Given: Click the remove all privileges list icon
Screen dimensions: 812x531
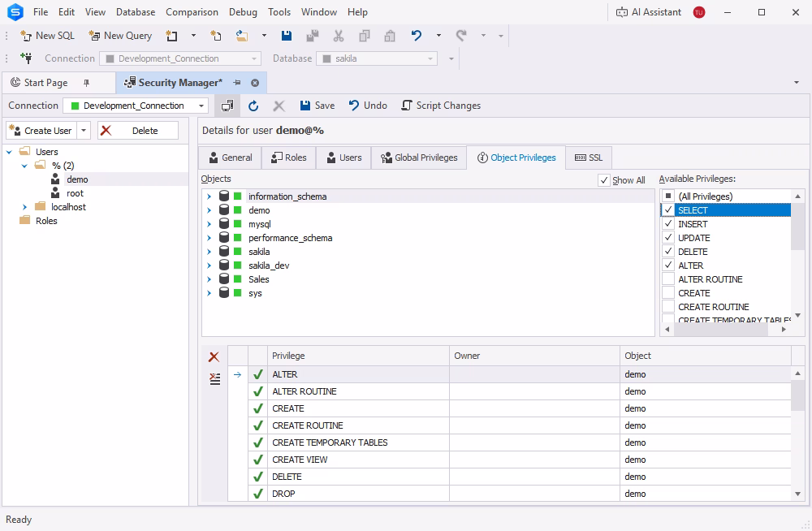Looking at the screenshot, I should 214,378.
